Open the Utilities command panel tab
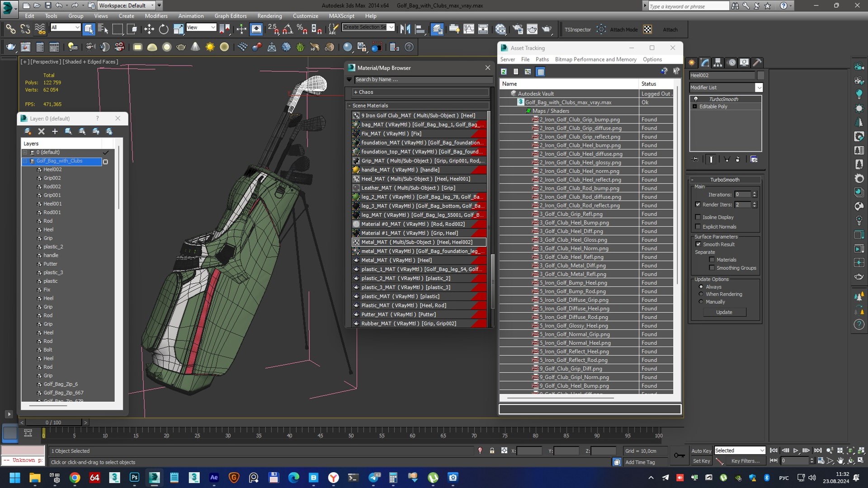The image size is (868, 488). click(x=757, y=62)
